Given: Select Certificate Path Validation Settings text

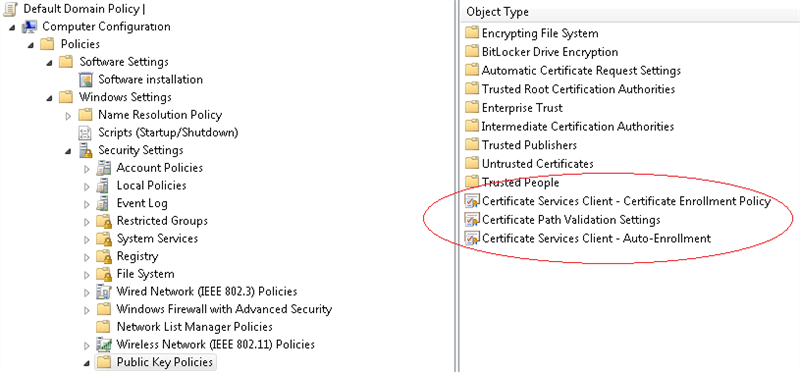Looking at the screenshot, I should pyautogui.click(x=571, y=219).
